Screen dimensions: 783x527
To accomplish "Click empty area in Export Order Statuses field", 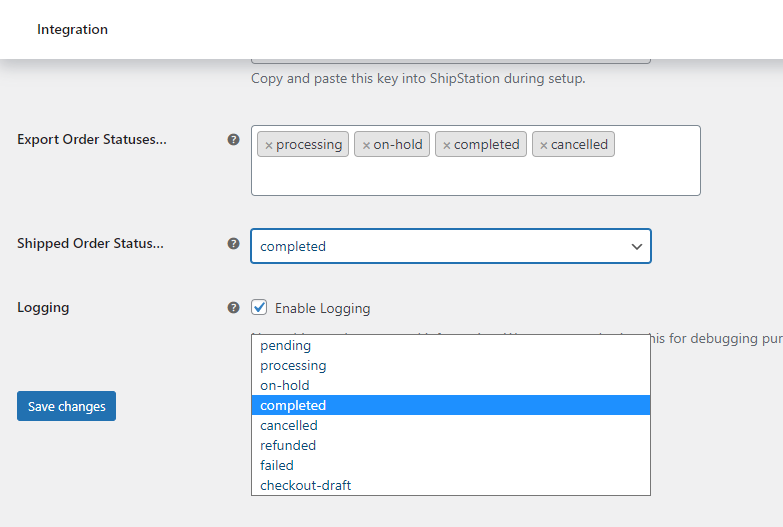I will point(475,177).
